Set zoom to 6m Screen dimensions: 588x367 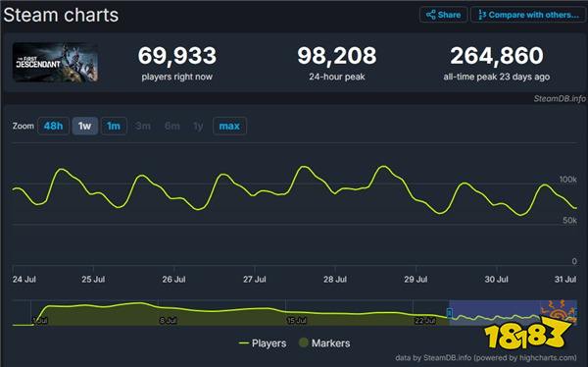pyautogui.click(x=172, y=126)
